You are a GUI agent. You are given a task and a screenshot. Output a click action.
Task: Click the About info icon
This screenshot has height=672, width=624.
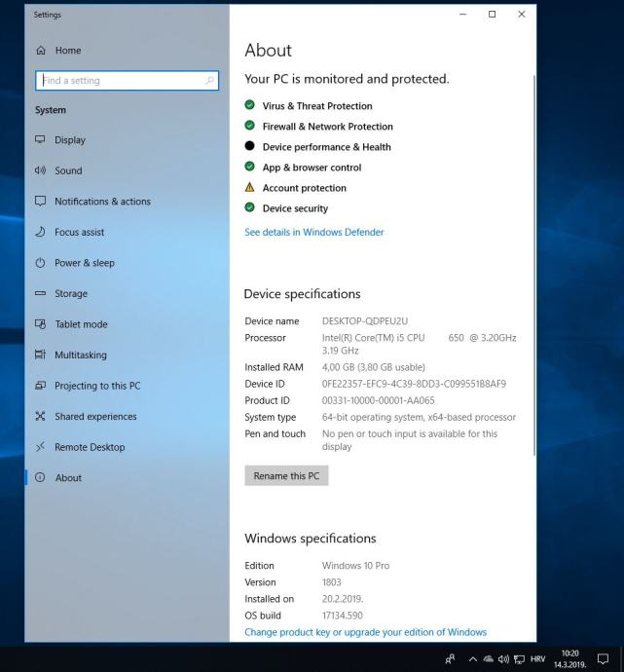coord(40,477)
